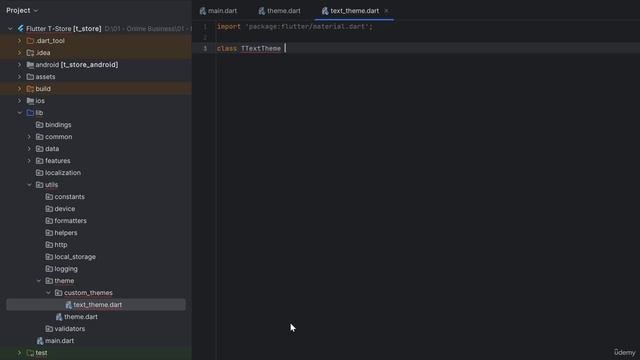The height and width of the screenshot is (360, 640).
Task: Select text_theme.dart in the project tree
Action: 98,304
